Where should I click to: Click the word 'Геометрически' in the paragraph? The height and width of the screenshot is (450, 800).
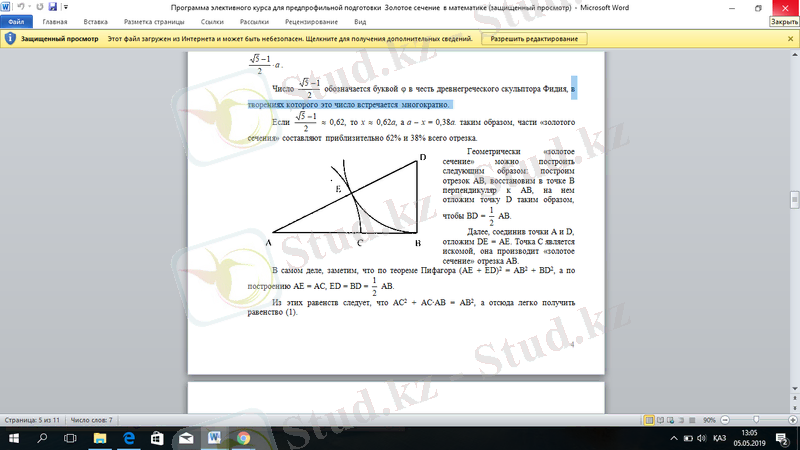(493, 152)
